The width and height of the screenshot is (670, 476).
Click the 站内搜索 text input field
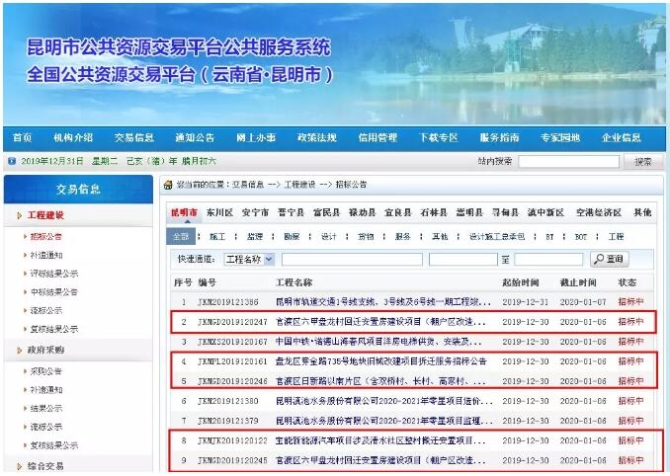568,162
